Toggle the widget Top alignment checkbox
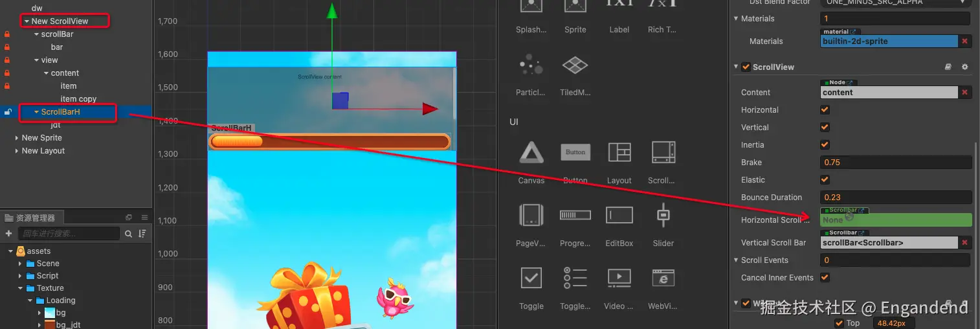Screen dimensions: 980x329 pos(840,323)
